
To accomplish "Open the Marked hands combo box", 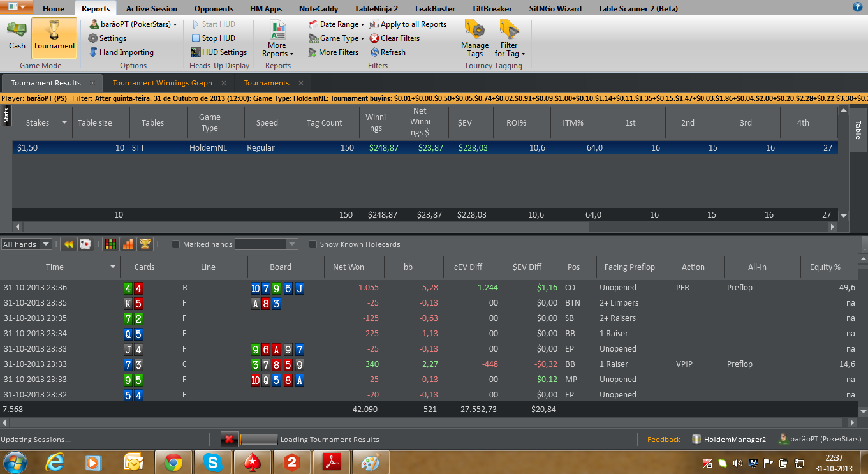I will [267, 244].
